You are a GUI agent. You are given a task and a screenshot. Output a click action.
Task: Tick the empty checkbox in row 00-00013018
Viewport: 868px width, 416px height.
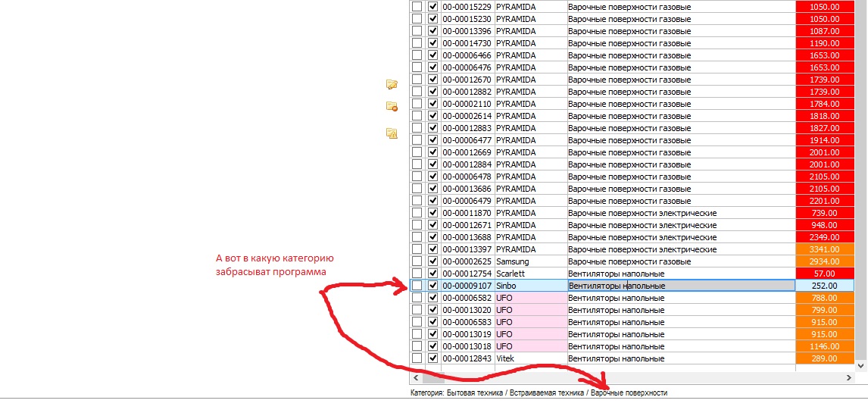point(417,346)
